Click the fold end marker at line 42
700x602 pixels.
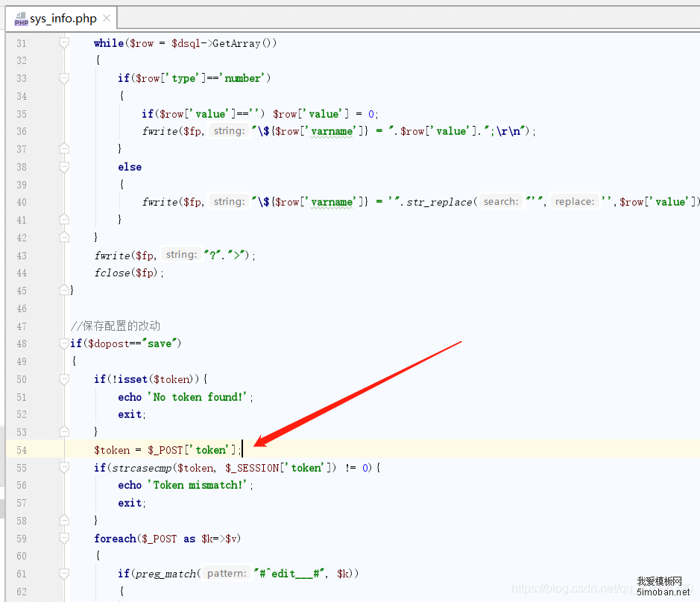[65, 238]
